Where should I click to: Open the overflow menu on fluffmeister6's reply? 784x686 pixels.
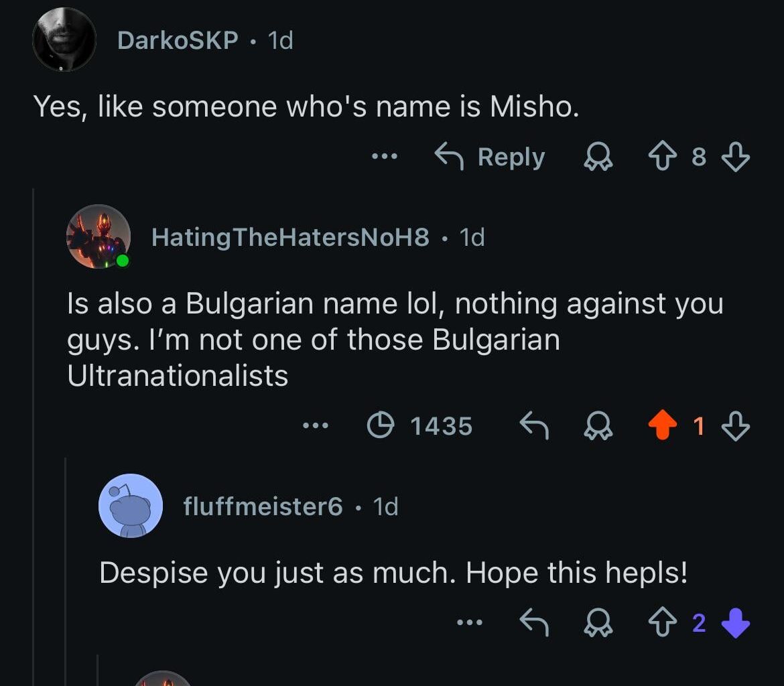470,622
